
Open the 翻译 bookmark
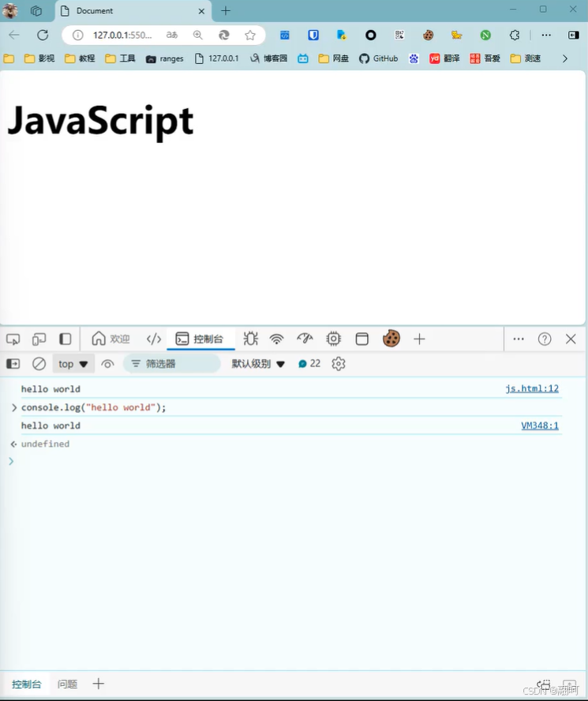tap(444, 58)
